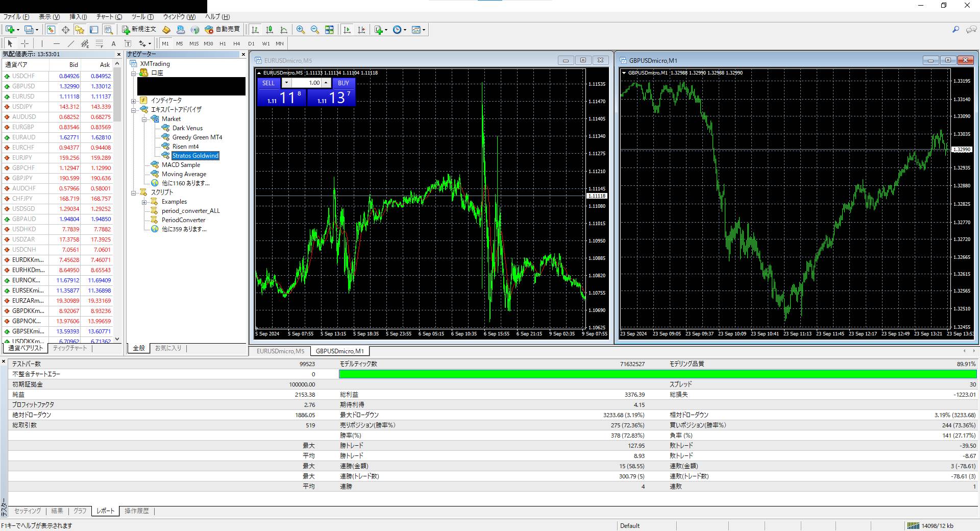Toggle chart auto scroll
This screenshot has height=531, width=980.
tap(347, 30)
